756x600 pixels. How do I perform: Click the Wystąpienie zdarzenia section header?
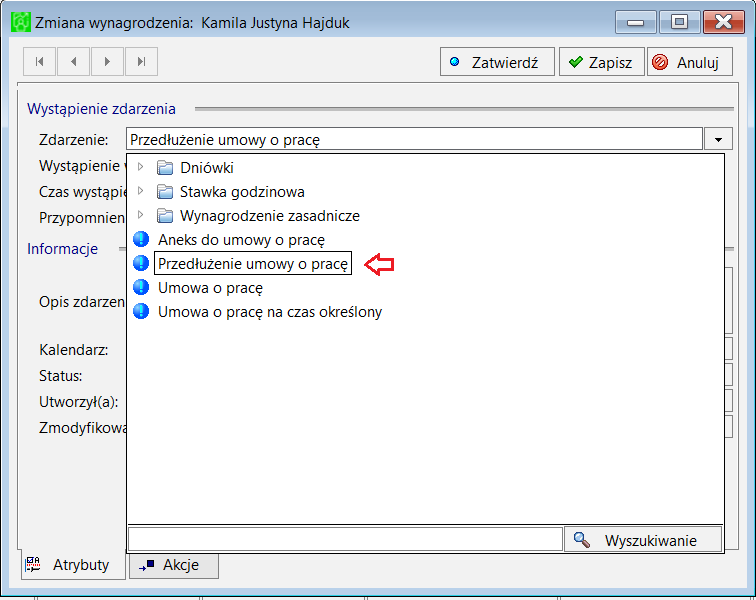point(101,109)
